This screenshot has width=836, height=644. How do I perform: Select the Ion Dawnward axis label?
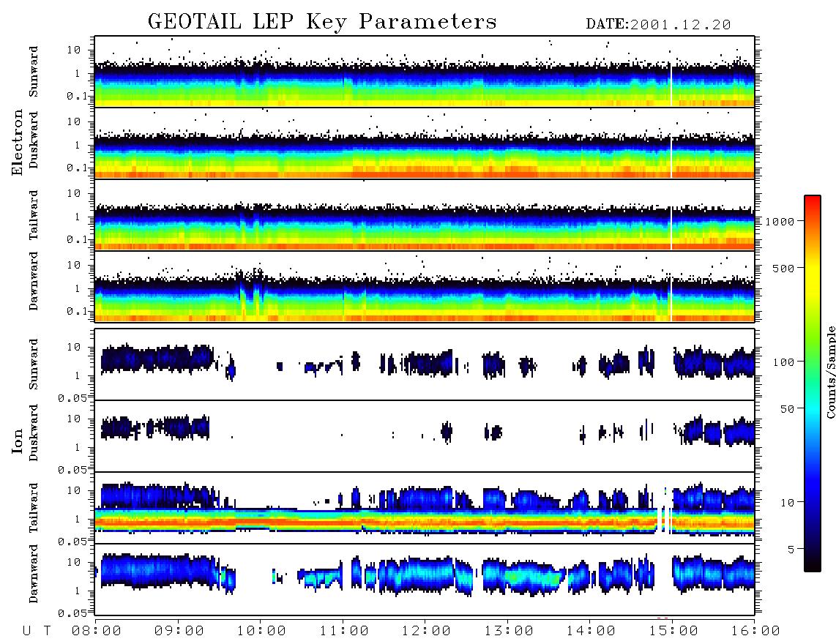tap(34, 574)
